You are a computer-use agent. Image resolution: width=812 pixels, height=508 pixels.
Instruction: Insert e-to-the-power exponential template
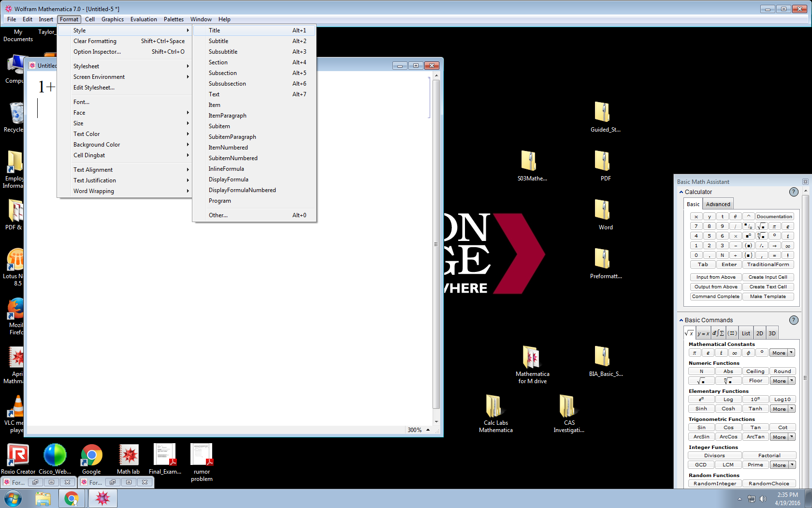click(x=701, y=399)
